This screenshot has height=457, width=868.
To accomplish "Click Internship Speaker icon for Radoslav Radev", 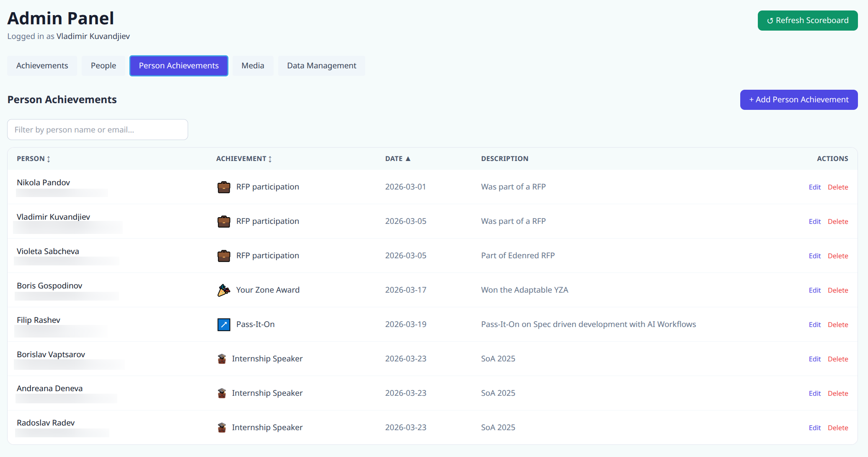I will click(222, 428).
